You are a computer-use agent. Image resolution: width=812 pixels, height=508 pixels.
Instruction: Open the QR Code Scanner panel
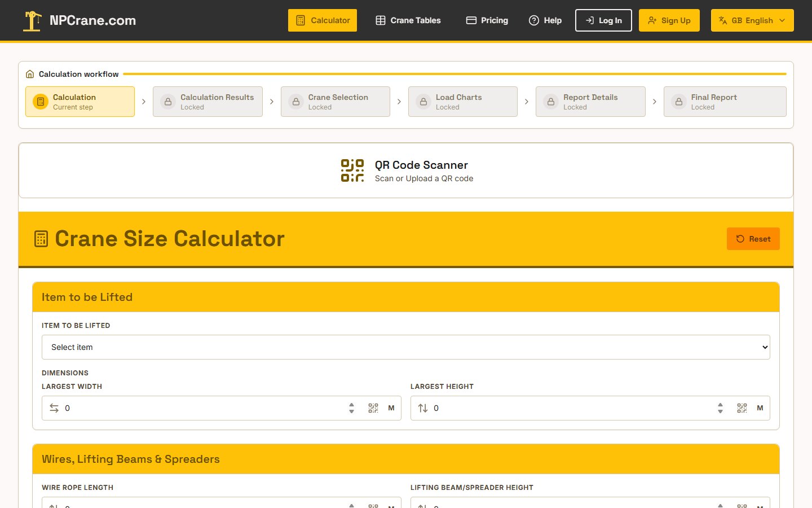406,170
